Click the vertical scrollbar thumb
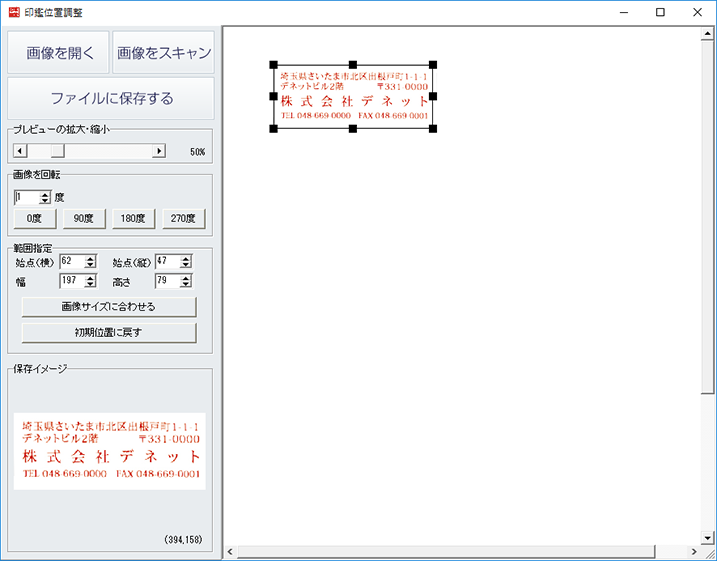The image size is (717, 561). click(707, 216)
